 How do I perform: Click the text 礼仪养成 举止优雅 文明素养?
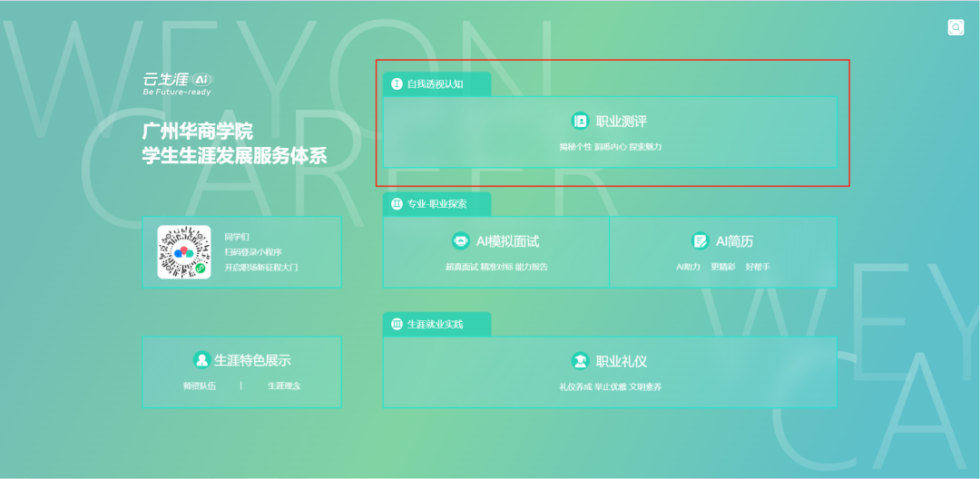pyautogui.click(x=610, y=386)
